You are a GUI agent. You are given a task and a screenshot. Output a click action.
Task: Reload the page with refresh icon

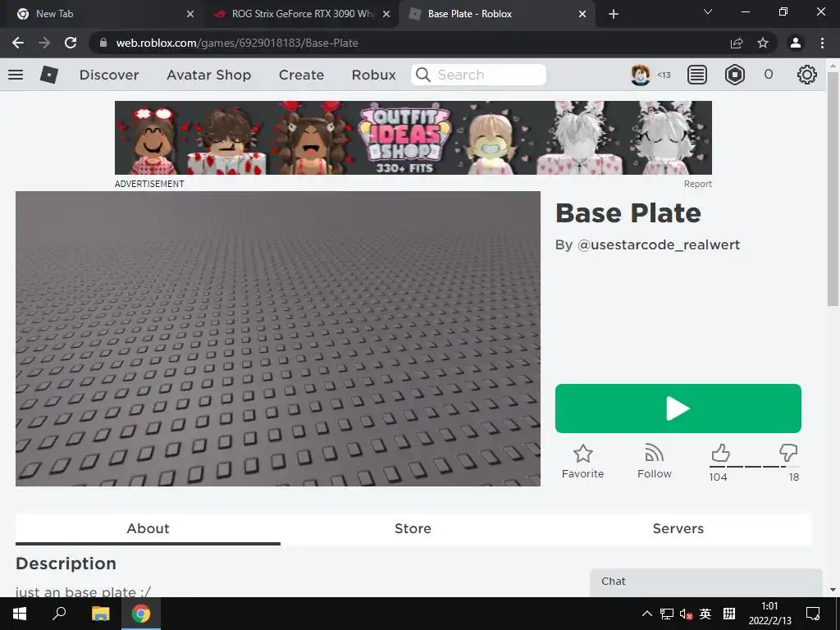point(71,43)
